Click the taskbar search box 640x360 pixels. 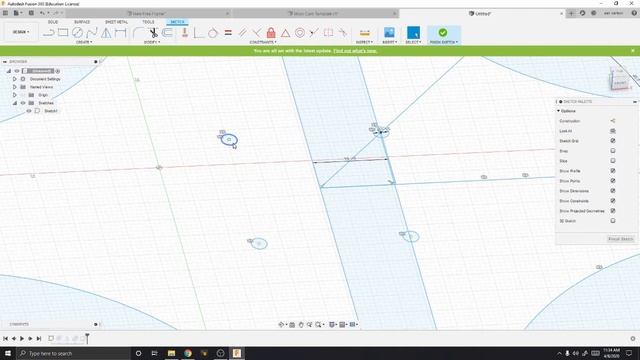pos(73,353)
